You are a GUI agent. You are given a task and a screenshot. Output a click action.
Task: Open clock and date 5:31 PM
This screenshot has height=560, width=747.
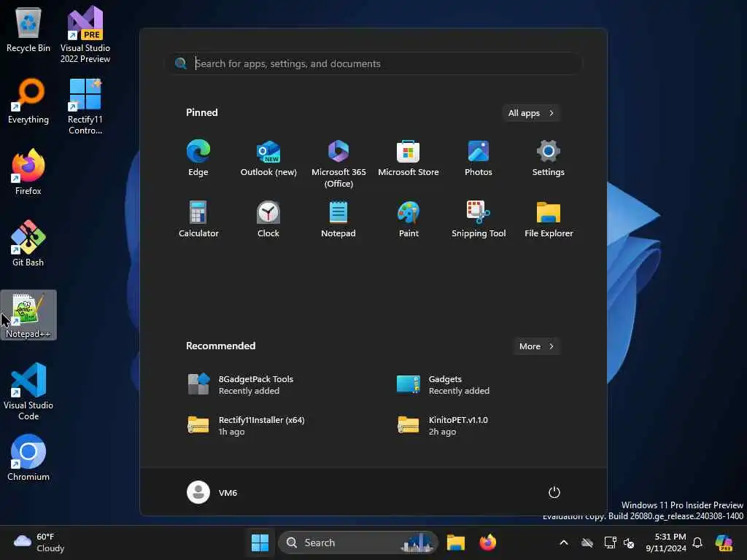(666, 542)
